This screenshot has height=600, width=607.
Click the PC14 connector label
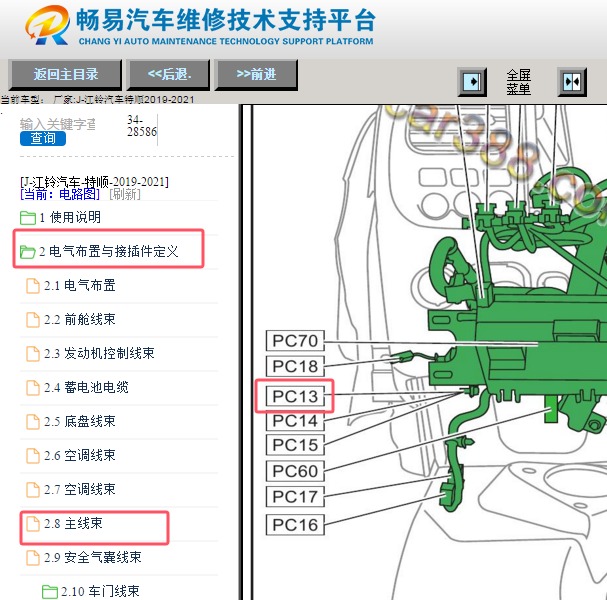click(295, 421)
